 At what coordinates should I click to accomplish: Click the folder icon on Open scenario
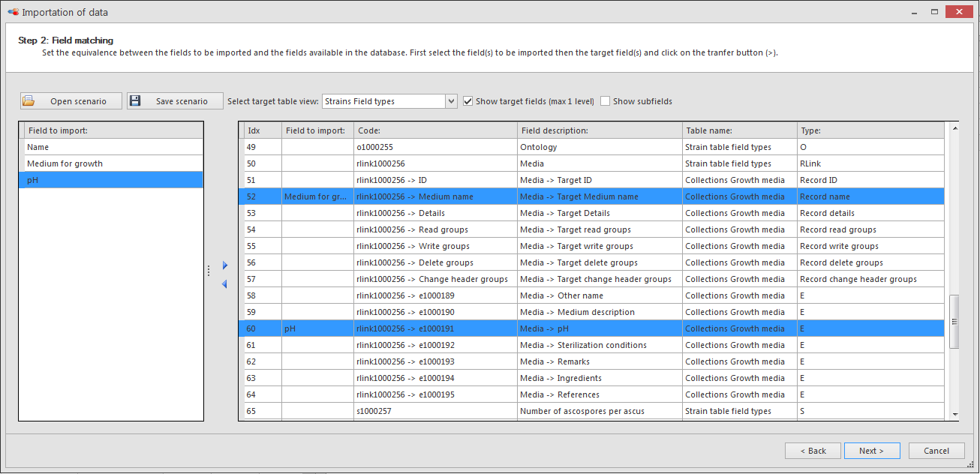(29, 101)
